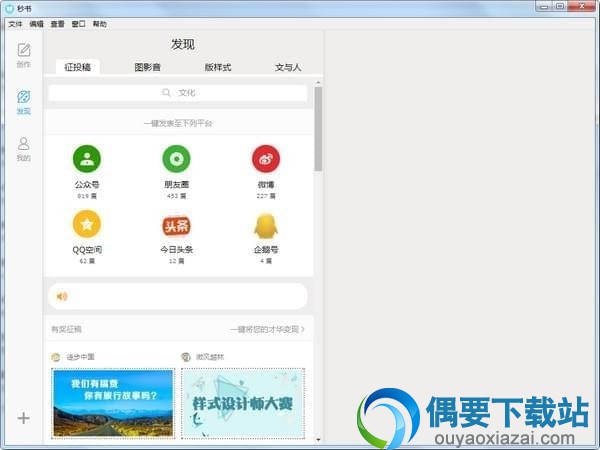
Task: Click the magnifier search icon
Action: pyautogui.click(x=166, y=93)
